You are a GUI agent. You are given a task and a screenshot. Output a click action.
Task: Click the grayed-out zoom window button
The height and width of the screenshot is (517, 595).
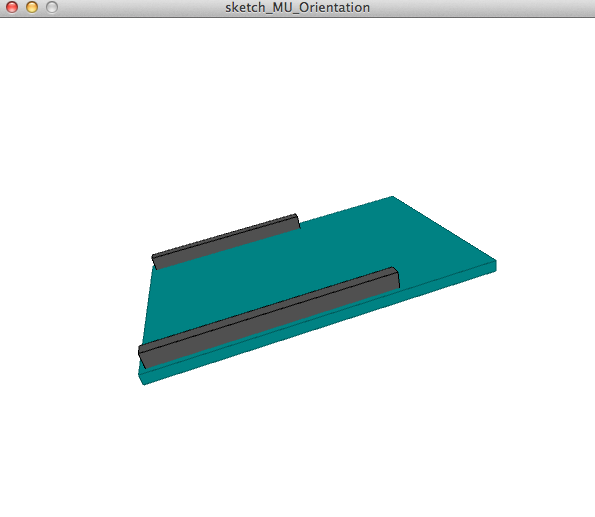[x=52, y=7]
